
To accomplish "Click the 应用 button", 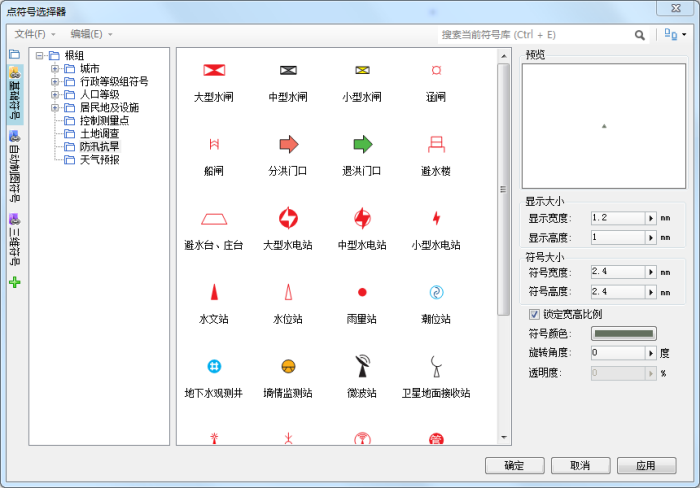I will pos(646,465).
